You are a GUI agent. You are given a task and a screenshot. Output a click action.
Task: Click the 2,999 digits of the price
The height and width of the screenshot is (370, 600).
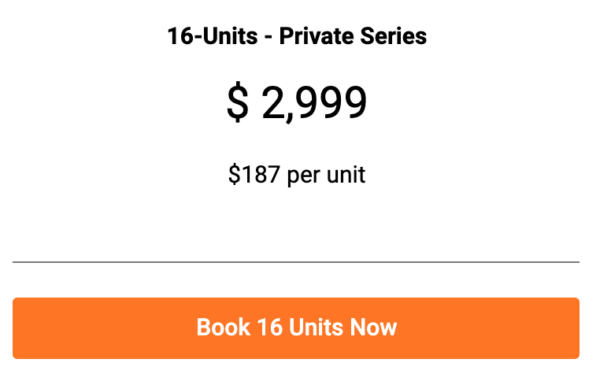pyautogui.click(x=315, y=103)
